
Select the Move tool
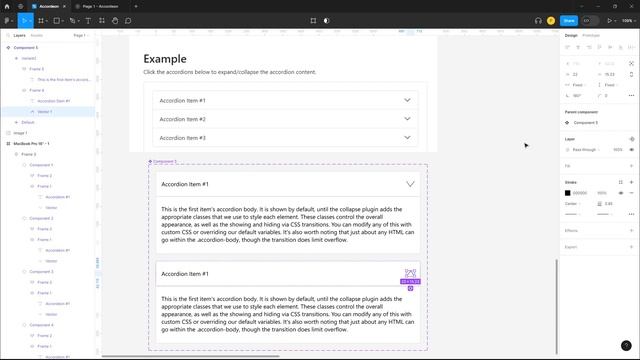tap(24, 20)
